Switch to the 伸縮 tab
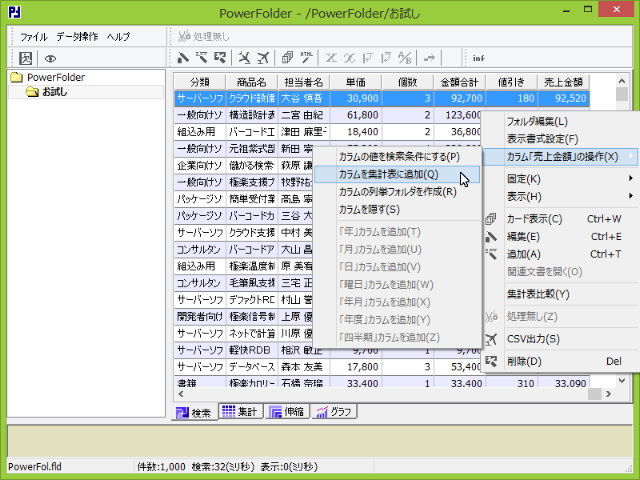Viewport: 640px width, 480px height. click(287, 411)
